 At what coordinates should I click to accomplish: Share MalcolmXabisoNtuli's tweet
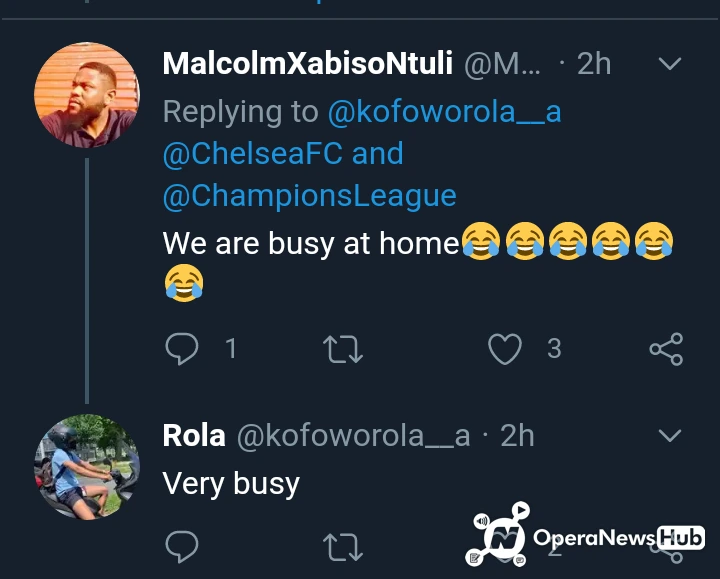pyautogui.click(x=666, y=348)
